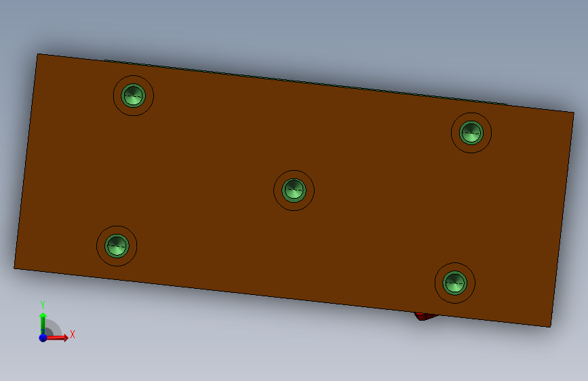The image size is (588, 381).
Task: Select the center green countersunk screw
Action: point(294,190)
